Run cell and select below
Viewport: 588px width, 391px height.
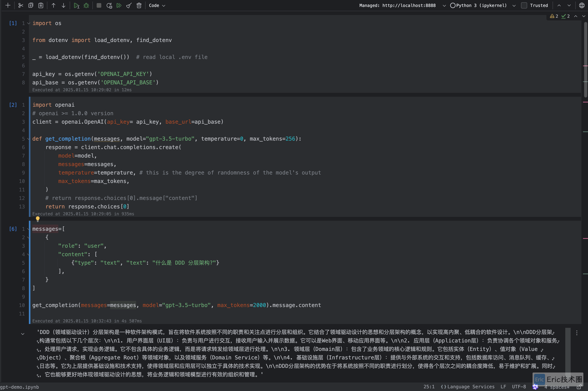[x=76, y=5]
